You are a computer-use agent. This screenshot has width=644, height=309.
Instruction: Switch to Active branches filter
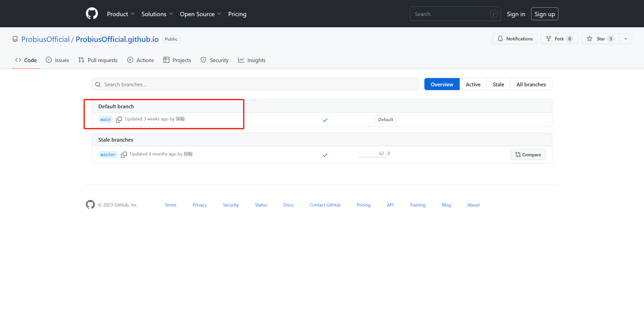point(473,84)
